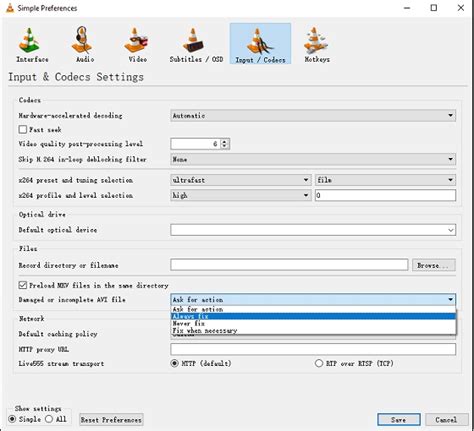This screenshot has height=431, width=474.
Task: Maximize the Simple Preferences window
Action: [x=434, y=8]
